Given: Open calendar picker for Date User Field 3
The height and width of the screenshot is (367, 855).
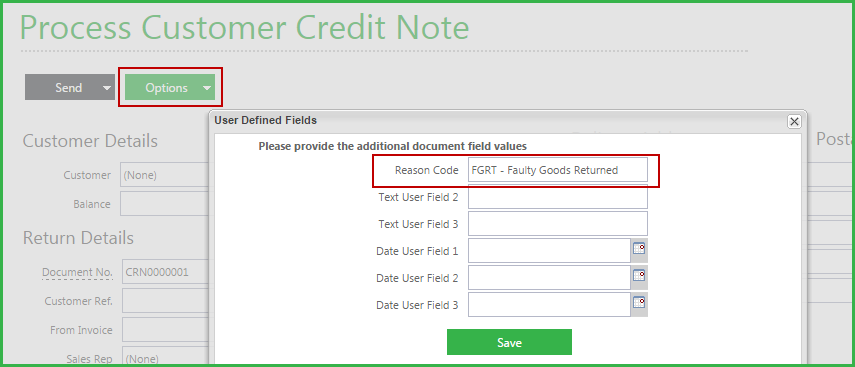Looking at the screenshot, I should pos(639,304).
